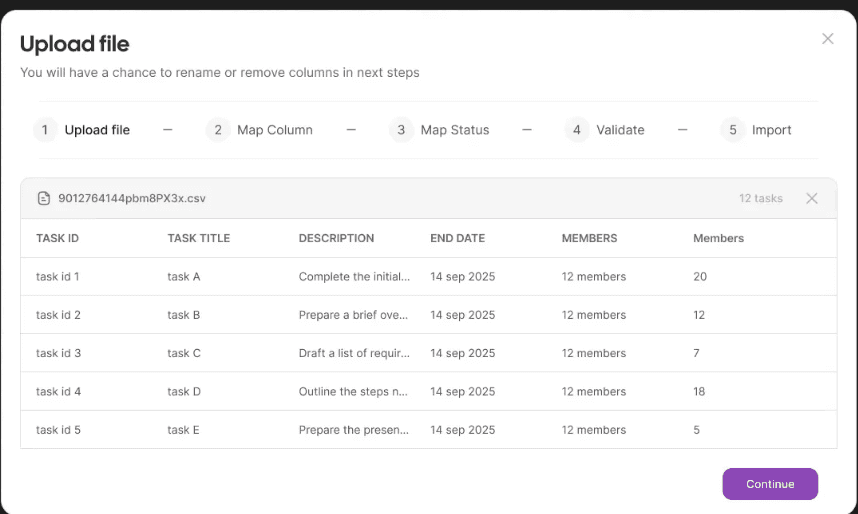Screen dimensions: 858x514
Task: Click step 2 number circle
Action: 218,130
